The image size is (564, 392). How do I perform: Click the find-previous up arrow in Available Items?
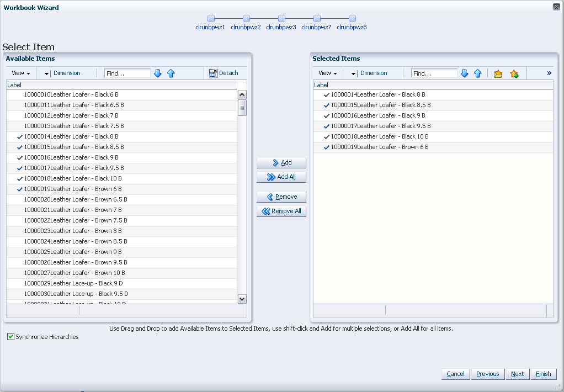171,73
